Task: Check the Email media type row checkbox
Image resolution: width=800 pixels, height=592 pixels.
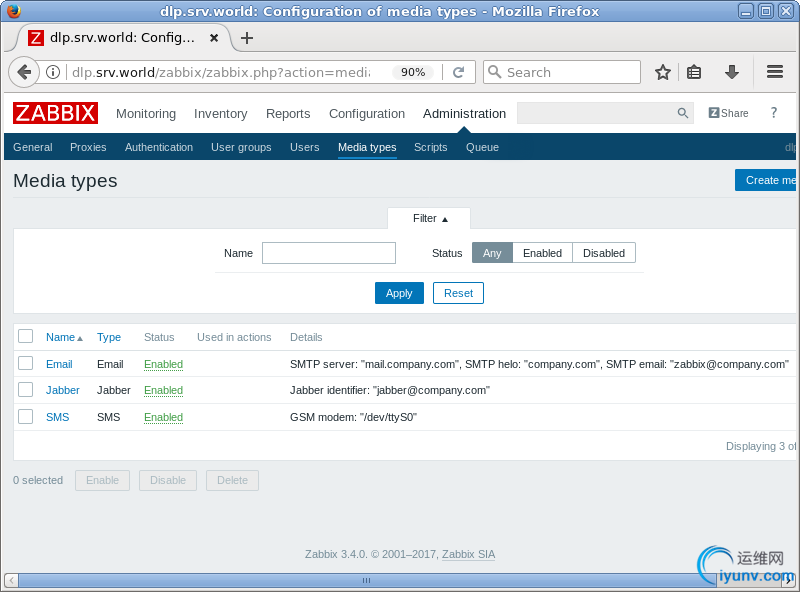Action: [x=26, y=363]
